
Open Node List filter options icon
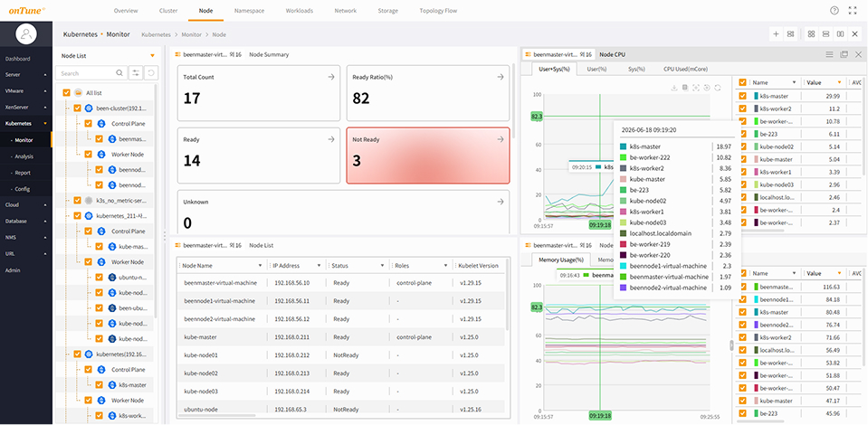point(136,73)
